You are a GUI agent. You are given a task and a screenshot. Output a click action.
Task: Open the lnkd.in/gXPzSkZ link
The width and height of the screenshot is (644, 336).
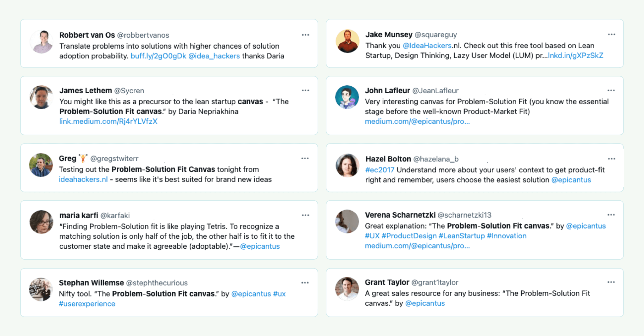575,56
